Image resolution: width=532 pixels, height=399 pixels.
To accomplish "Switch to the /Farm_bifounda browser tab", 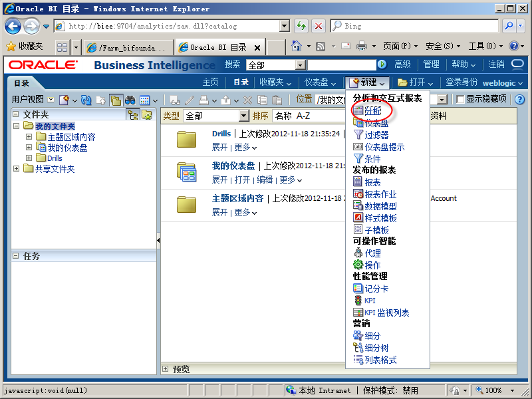I will click(x=128, y=48).
